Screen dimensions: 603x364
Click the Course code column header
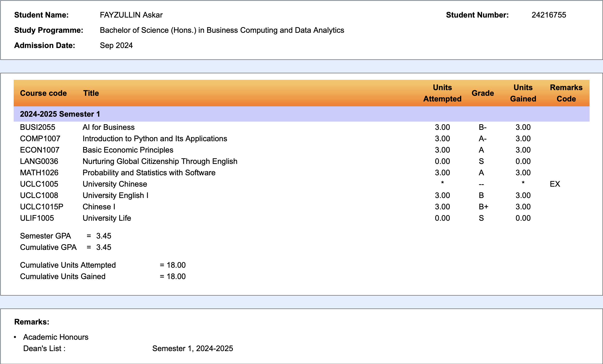tap(43, 93)
